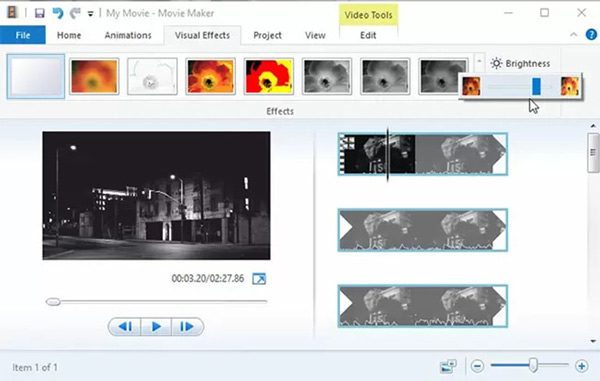Switch to the Animations tab
The width and height of the screenshot is (600, 381).
coord(128,35)
